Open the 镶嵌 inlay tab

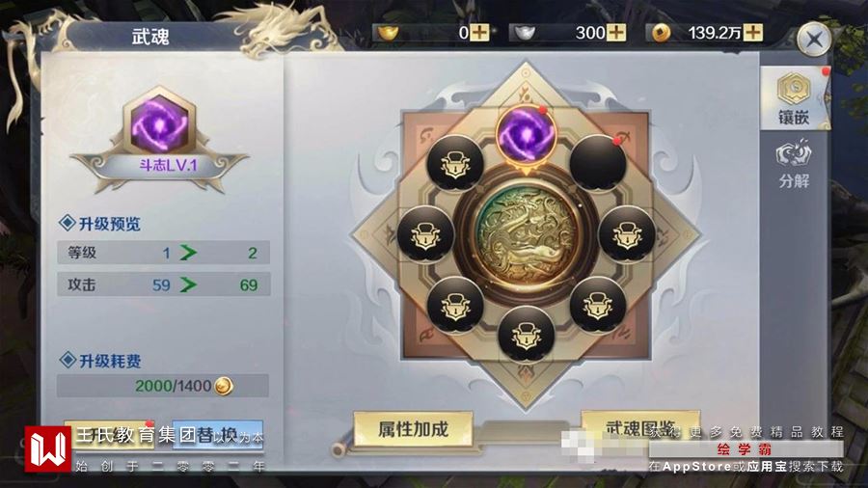795,98
